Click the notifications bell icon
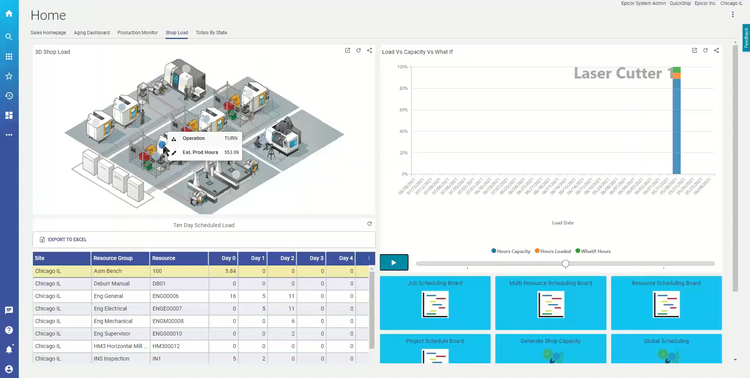 click(x=9, y=350)
